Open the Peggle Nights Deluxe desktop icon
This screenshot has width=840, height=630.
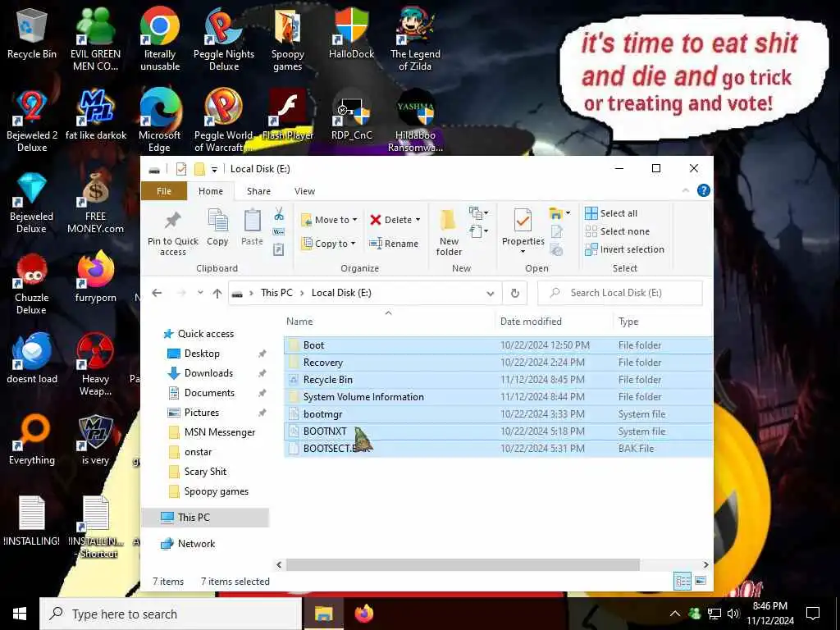(x=224, y=39)
